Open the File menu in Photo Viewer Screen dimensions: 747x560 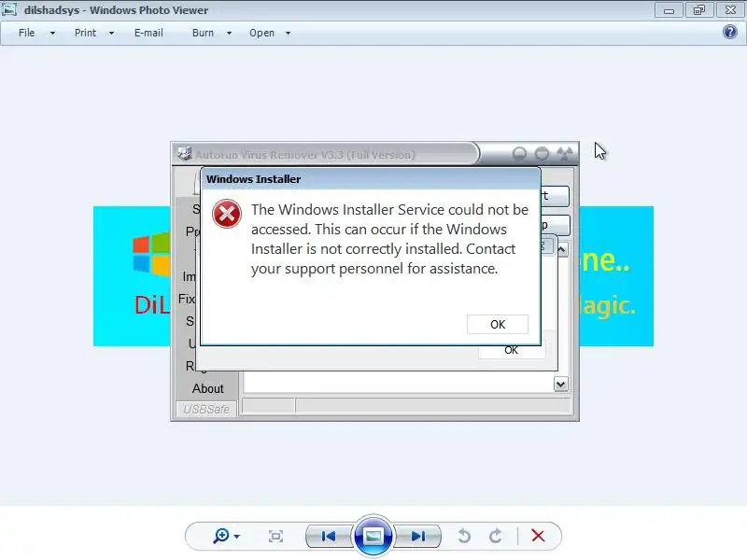click(27, 33)
